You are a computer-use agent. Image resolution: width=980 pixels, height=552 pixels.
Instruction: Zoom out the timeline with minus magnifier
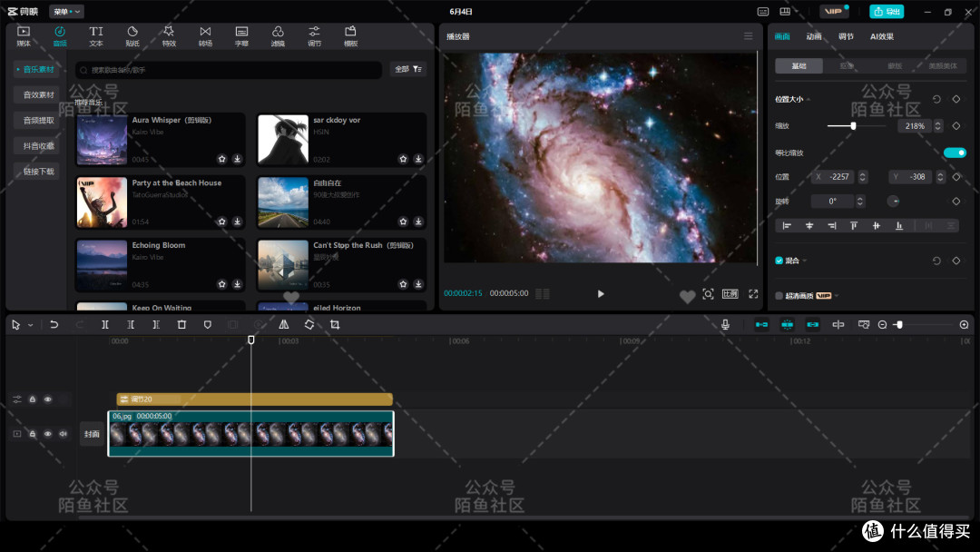(883, 324)
